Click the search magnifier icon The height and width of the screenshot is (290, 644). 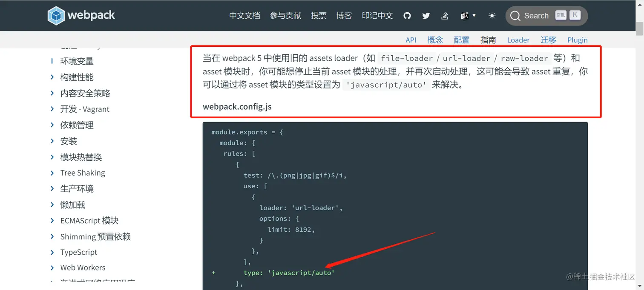tap(515, 16)
